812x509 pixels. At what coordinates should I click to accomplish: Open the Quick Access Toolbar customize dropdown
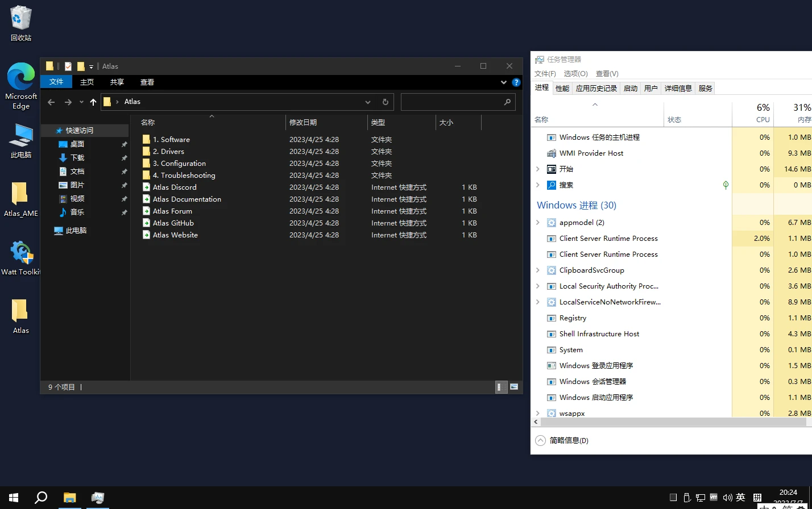point(91,67)
